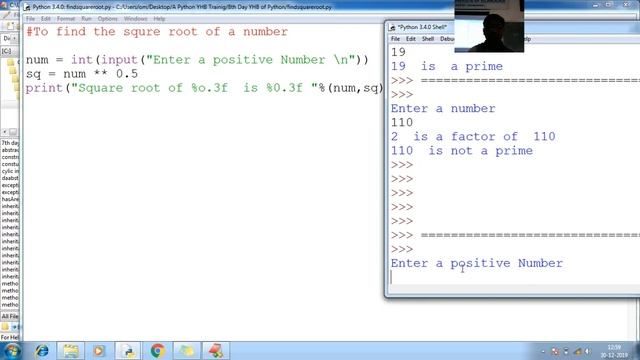Click the shell input line below the prompt
This screenshot has height=360, width=640.
click(x=514, y=278)
